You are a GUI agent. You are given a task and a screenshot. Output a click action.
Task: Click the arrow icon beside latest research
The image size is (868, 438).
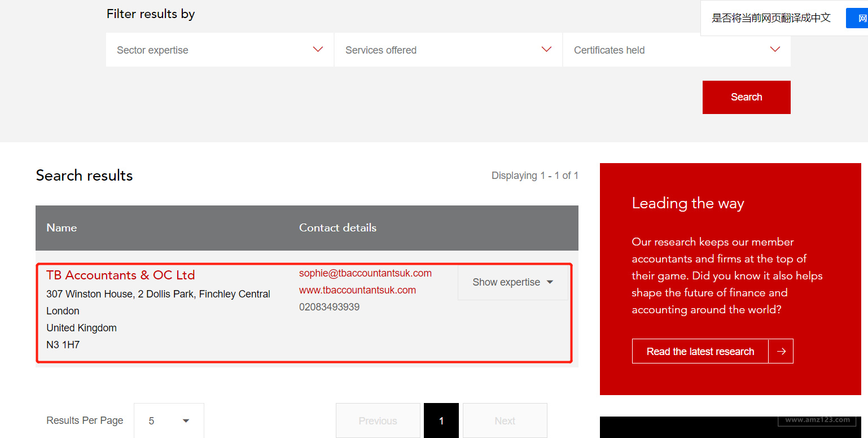(x=781, y=351)
